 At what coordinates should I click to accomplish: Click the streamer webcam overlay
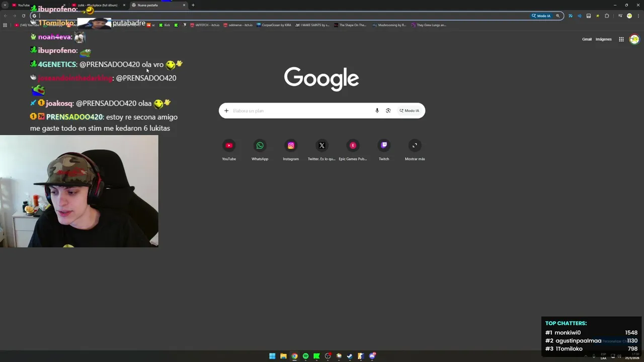[79, 191]
